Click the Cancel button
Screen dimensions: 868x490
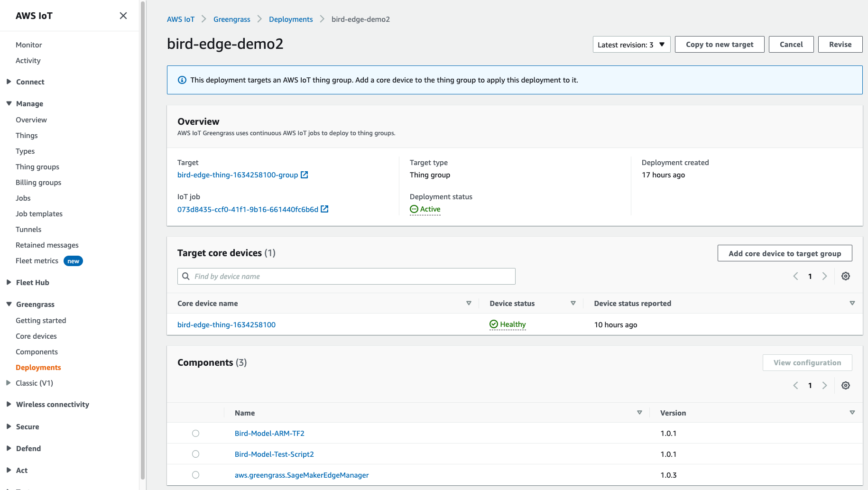pyautogui.click(x=791, y=45)
